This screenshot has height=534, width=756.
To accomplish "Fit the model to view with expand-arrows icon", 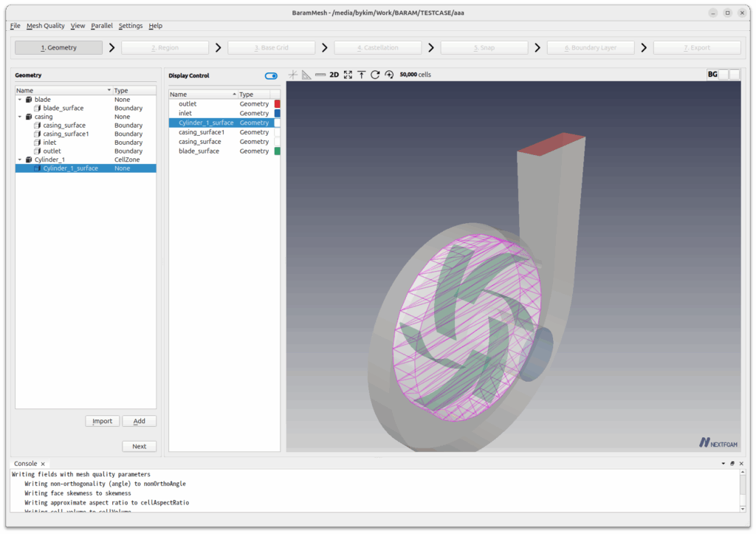I will pyautogui.click(x=348, y=75).
